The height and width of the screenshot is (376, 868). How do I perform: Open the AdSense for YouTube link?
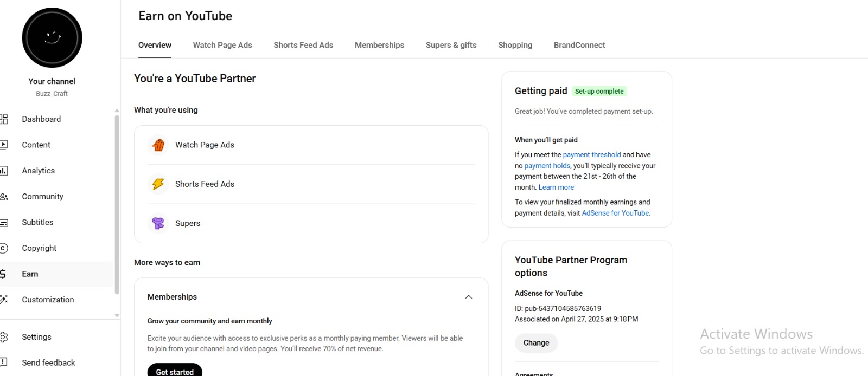click(x=615, y=213)
